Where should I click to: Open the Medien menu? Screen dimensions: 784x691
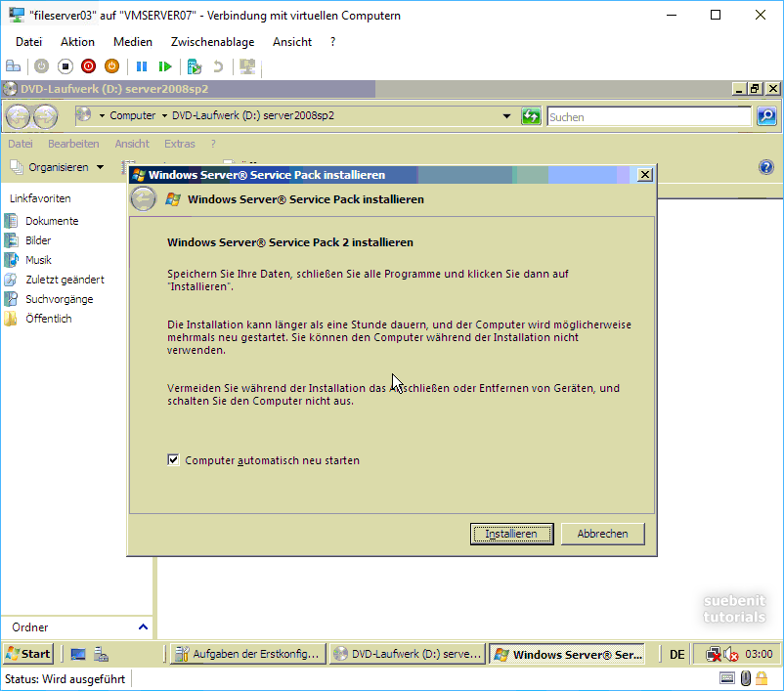tap(133, 42)
